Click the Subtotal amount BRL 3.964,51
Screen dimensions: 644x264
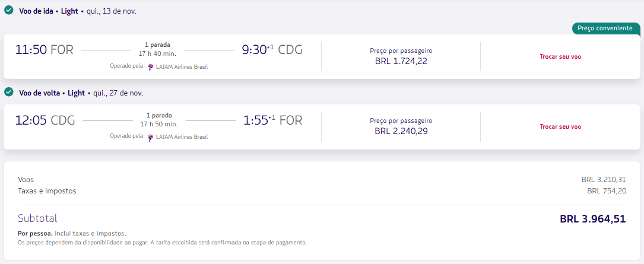(593, 219)
